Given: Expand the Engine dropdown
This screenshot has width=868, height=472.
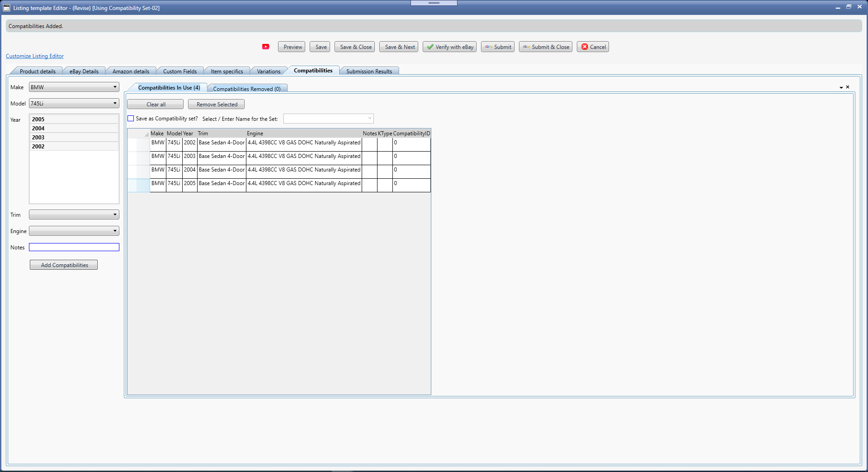Looking at the screenshot, I should coord(74,231).
